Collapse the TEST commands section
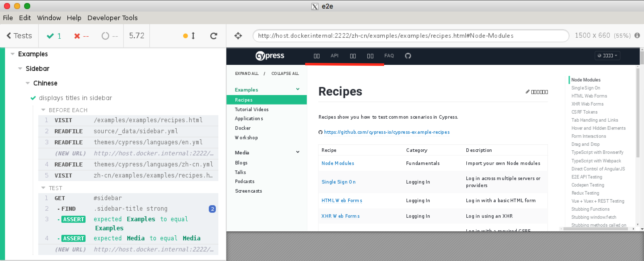 click(43, 188)
